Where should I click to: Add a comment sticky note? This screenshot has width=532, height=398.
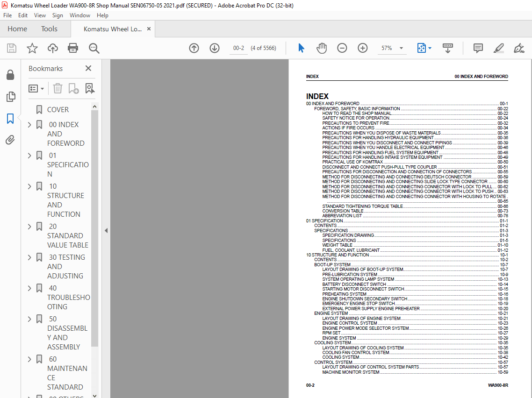tap(478, 48)
